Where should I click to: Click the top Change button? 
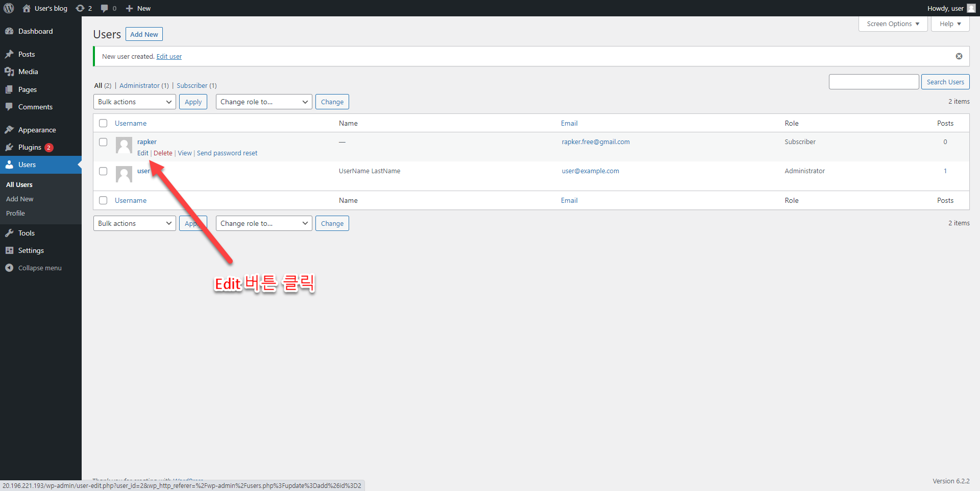[332, 102]
